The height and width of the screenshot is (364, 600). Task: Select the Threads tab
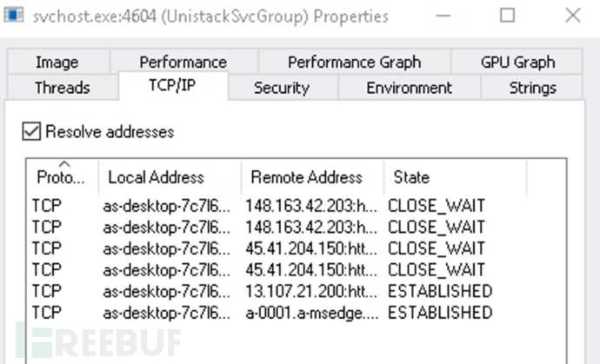click(62, 88)
